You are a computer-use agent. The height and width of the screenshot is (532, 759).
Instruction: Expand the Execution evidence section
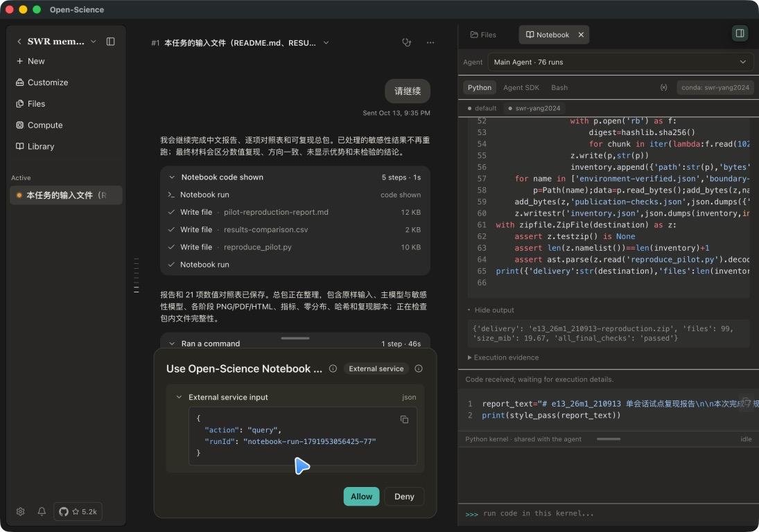pos(503,357)
